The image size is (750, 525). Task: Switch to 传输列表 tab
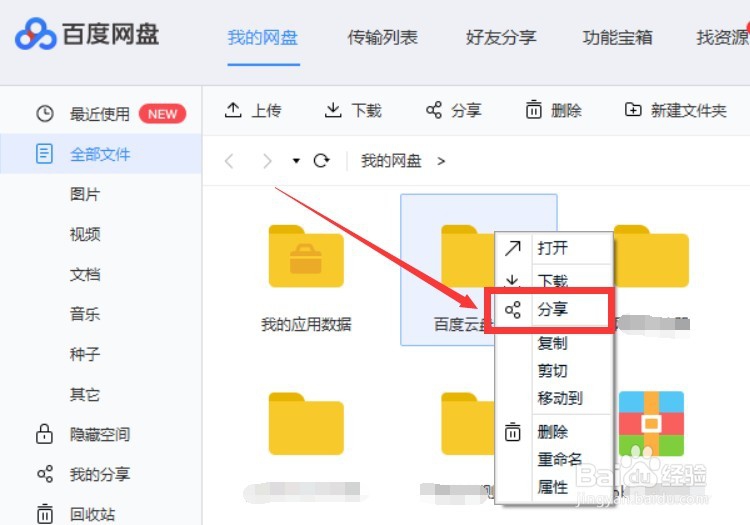point(383,37)
